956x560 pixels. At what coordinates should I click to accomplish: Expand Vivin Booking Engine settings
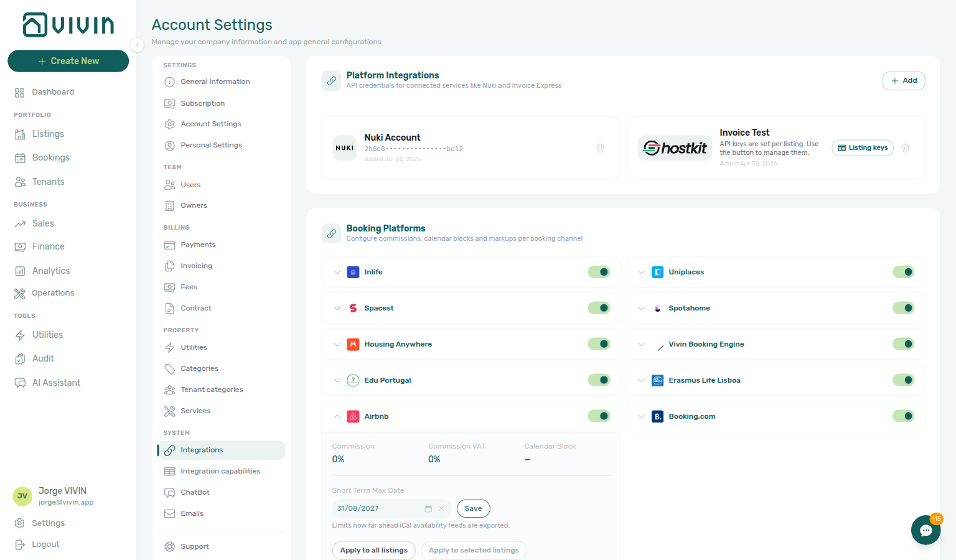click(642, 344)
